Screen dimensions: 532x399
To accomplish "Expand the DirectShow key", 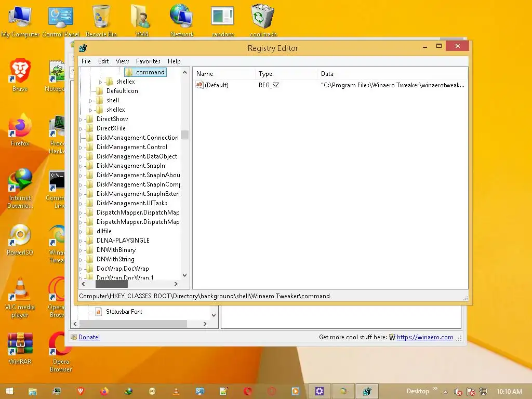I will click(x=81, y=119).
